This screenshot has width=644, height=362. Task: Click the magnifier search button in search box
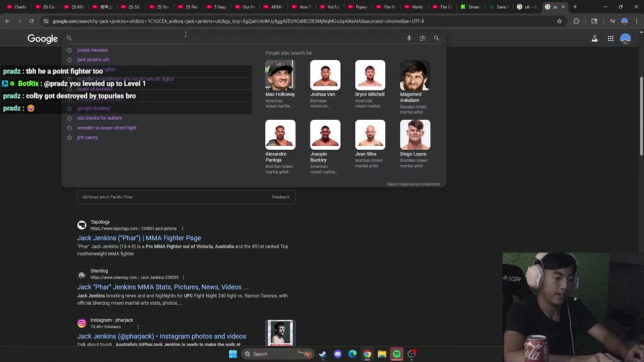(437, 38)
